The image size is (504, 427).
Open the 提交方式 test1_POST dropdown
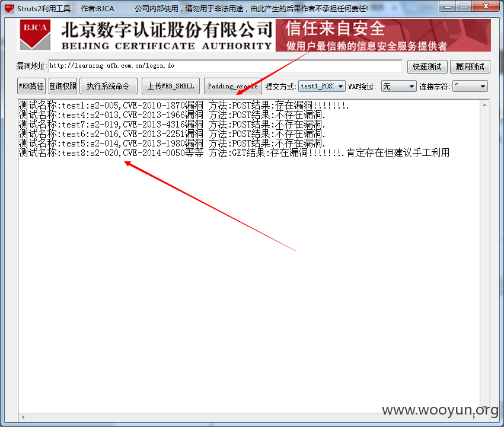(x=322, y=86)
